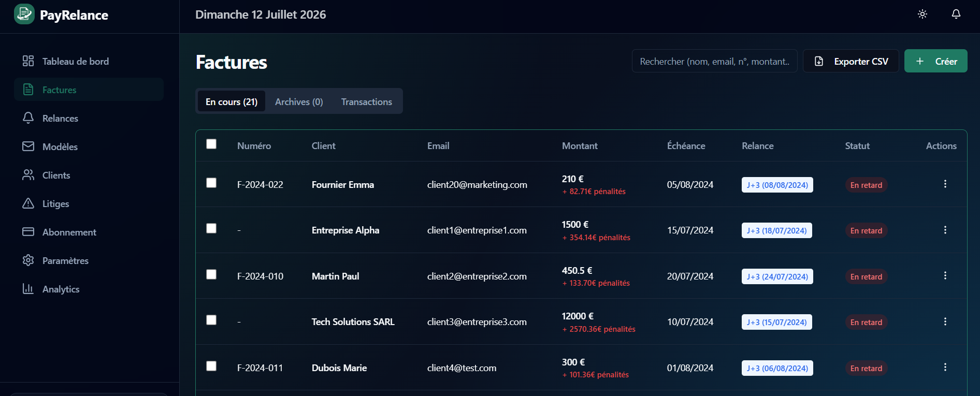Screen dimensions: 980x396
Task: Open actions menu for Tech Solutions SARL
Action: pyautogui.click(x=945, y=321)
